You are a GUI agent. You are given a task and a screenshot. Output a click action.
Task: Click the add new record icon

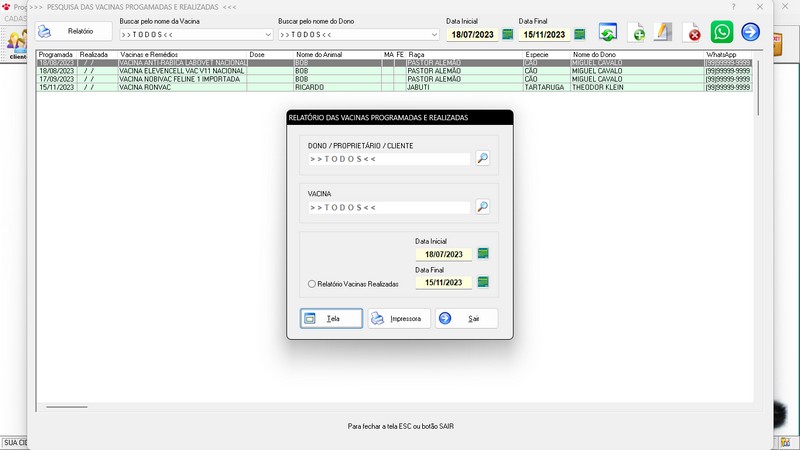pos(637,32)
